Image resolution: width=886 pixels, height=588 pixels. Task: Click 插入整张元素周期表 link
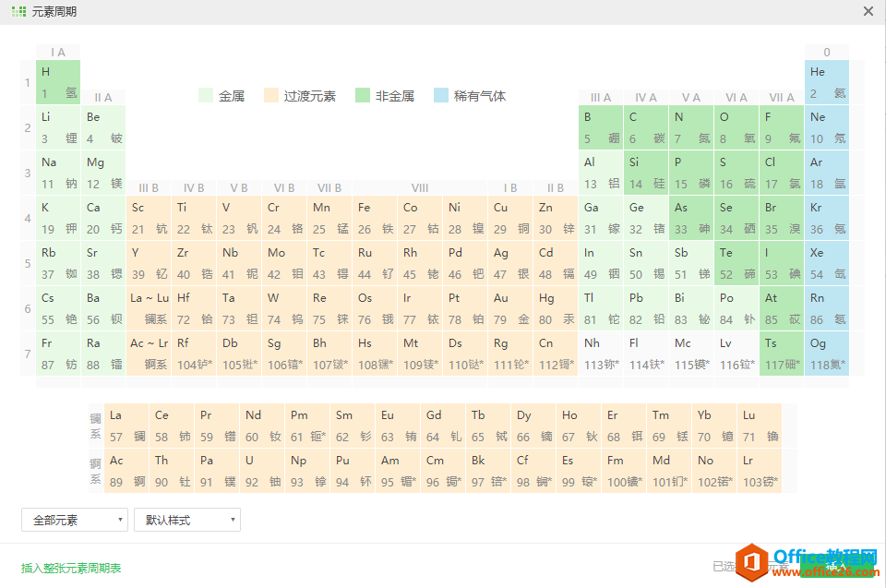(71, 568)
